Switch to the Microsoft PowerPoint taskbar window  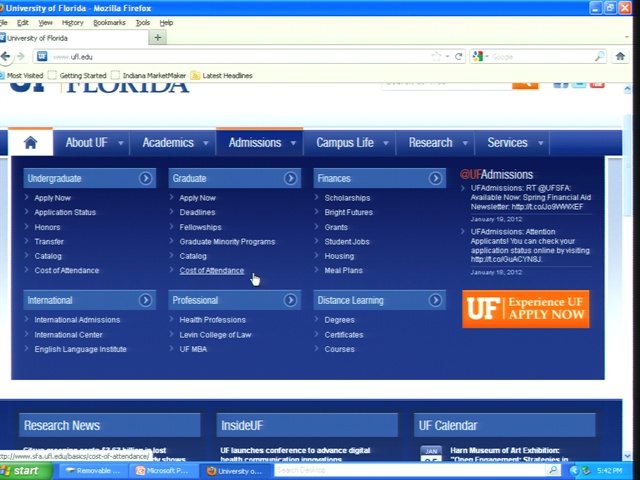(x=163, y=471)
